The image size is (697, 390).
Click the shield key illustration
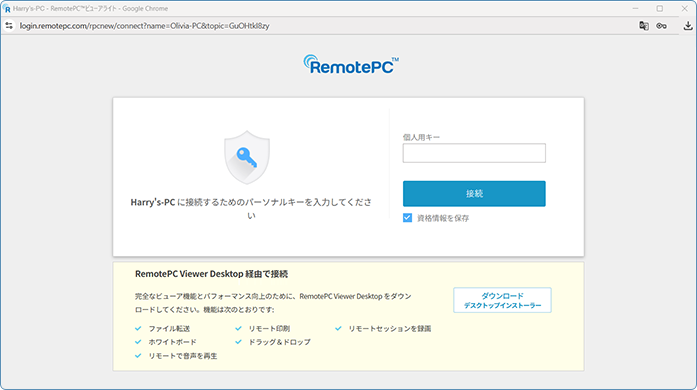tap(247, 157)
